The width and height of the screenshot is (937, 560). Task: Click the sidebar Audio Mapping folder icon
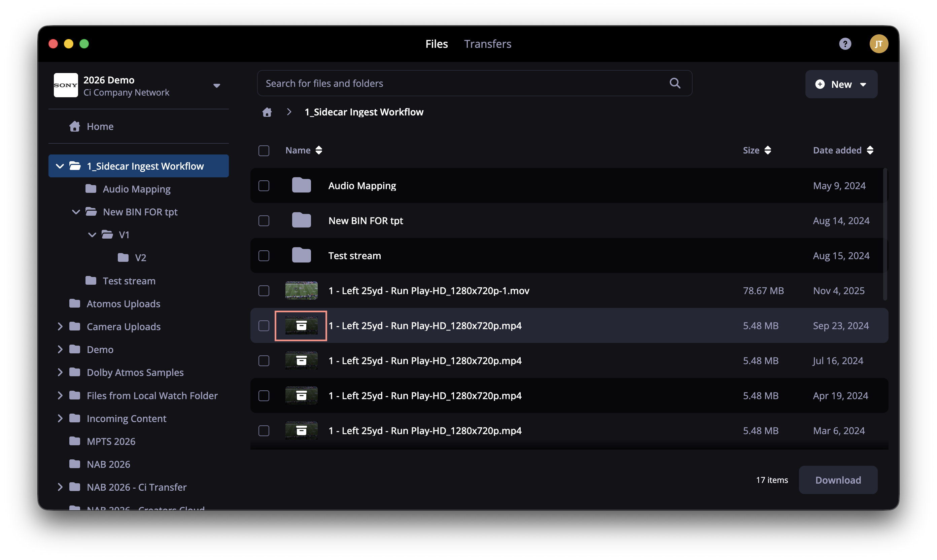click(91, 188)
